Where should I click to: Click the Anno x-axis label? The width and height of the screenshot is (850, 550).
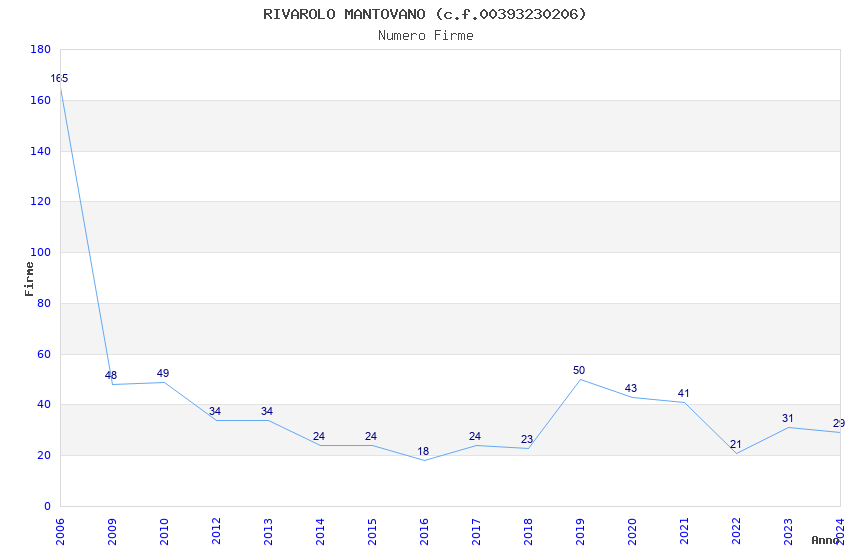click(x=825, y=540)
